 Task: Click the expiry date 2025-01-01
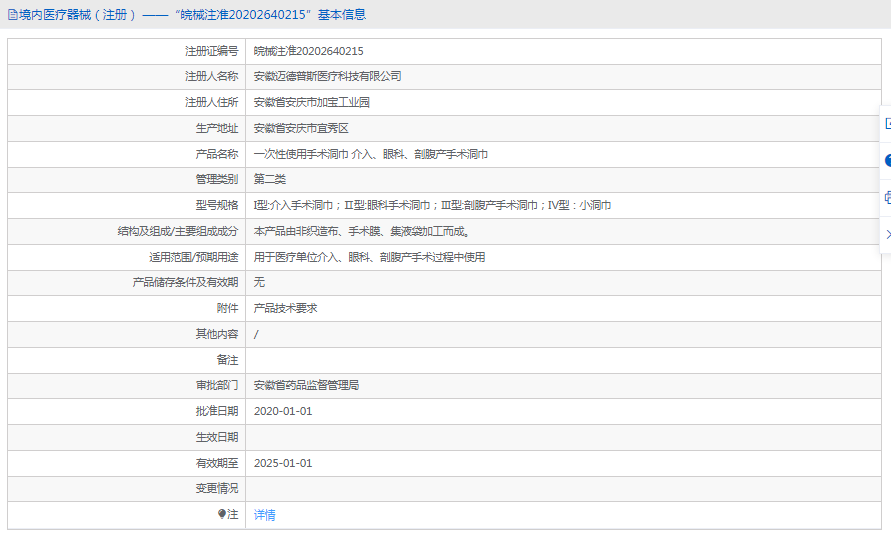click(x=283, y=463)
